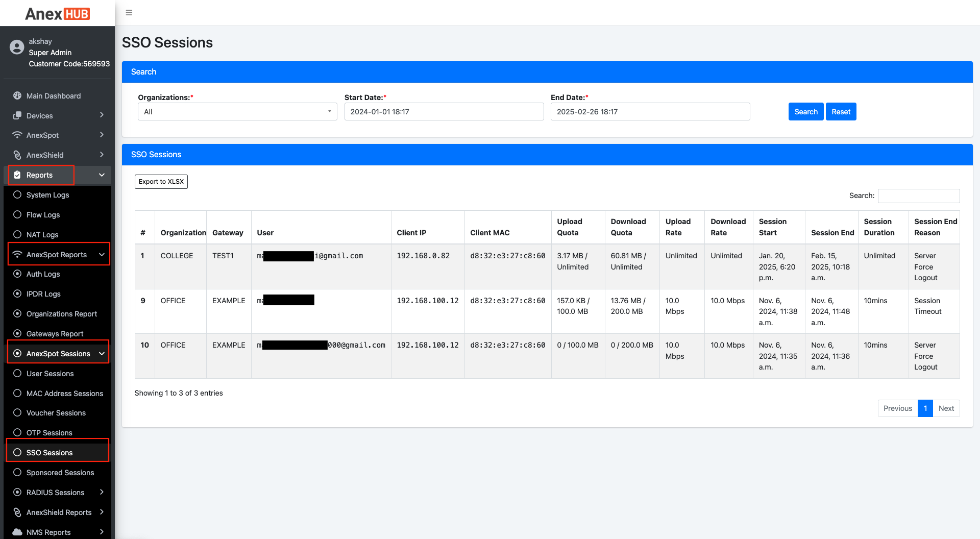Open the Reports book icon
The image size is (980, 539).
pos(17,175)
